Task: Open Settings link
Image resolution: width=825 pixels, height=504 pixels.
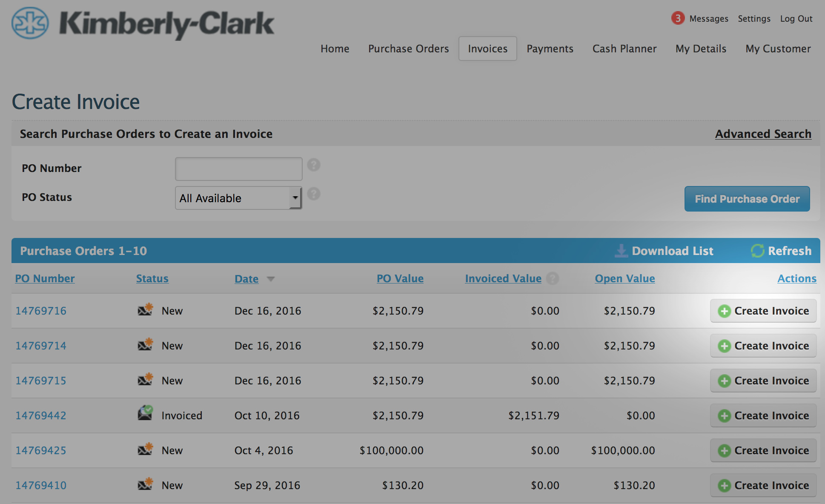Action: [x=754, y=19]
